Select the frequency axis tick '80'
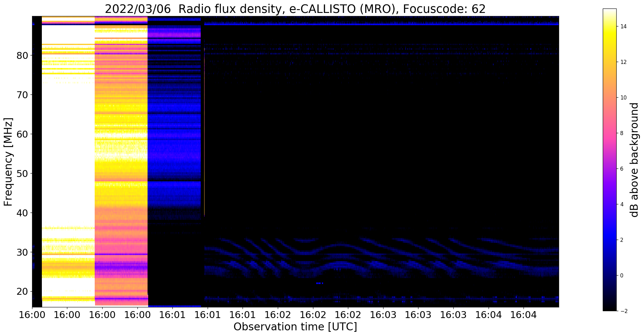The image size is (644, 336). coord(23,55)
